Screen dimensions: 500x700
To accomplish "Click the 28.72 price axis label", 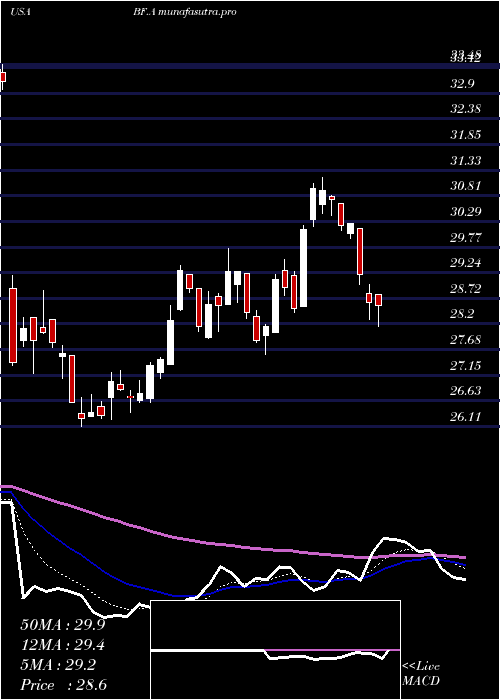I will (465, 289).
